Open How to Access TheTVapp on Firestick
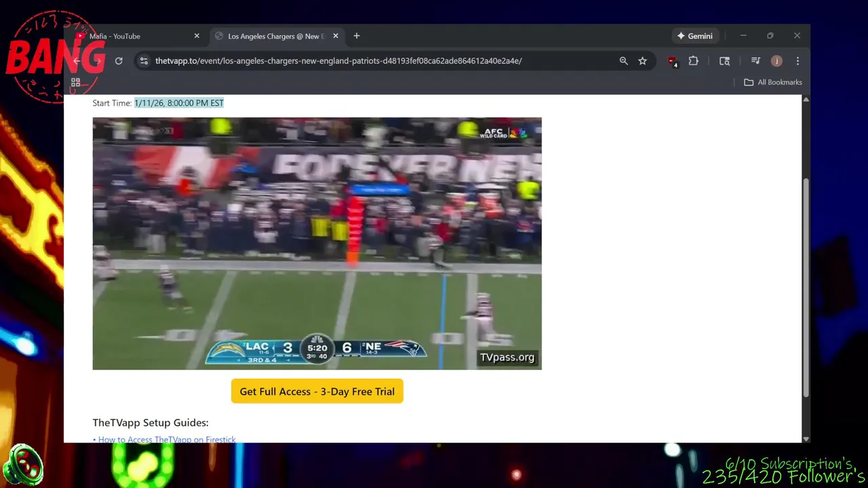The image size is (868, 488). [x=167, y=439]
